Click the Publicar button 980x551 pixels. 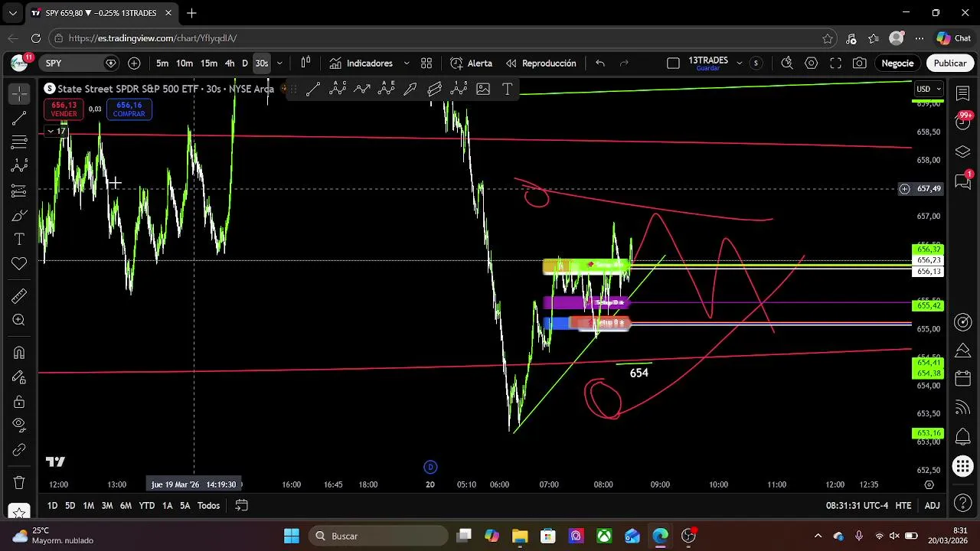[949, 64]
